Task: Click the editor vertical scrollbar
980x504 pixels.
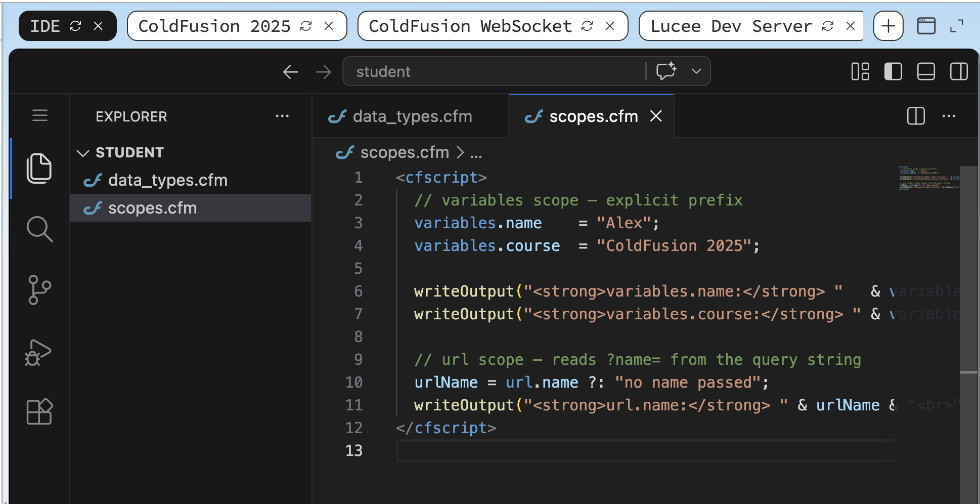Action: click(x=968, y=334)
